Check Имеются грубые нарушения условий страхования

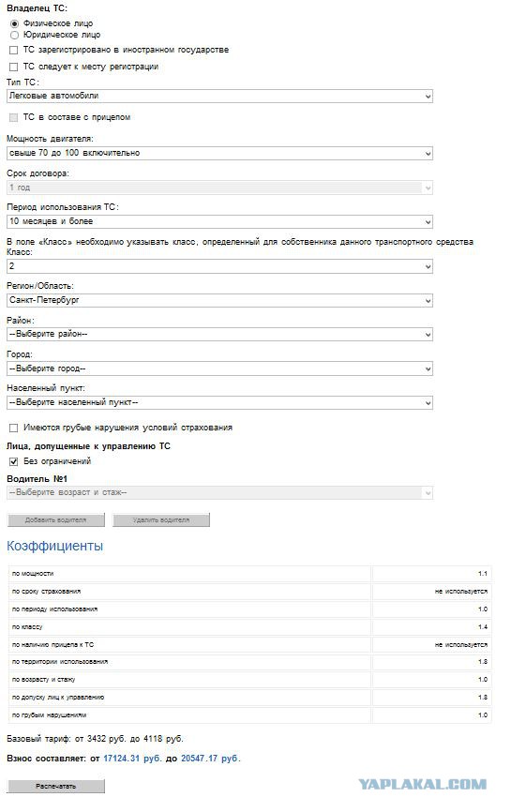(x=14, y=428)
